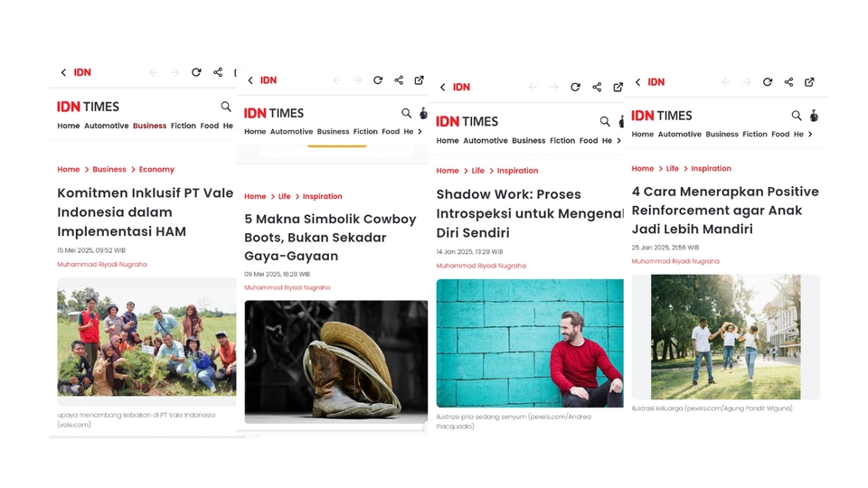This screenshot has height=488, width=868.
Task: Refresh the Cowboy Boots article page
Action: tap(378, 80)
